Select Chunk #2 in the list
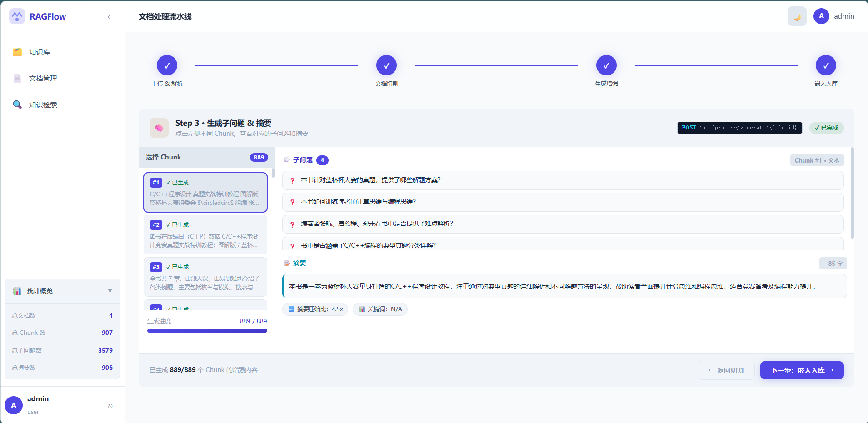 point(205,234)
